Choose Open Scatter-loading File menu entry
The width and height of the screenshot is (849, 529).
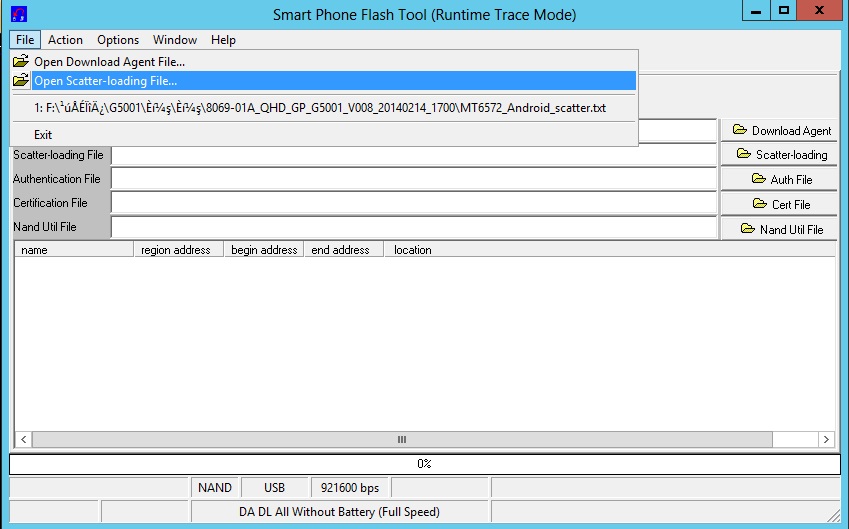pos(324,81)
